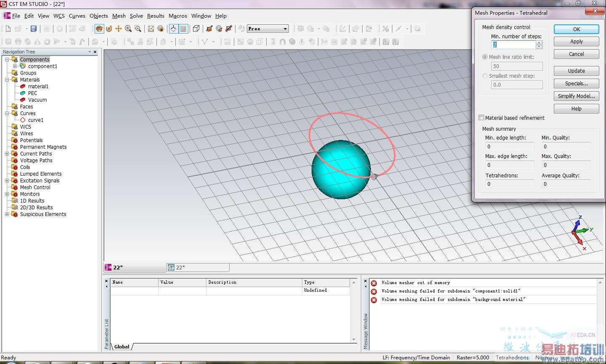The width and height of the screenshot is (606, 364).
Task: Select curve1 in the navigation tree
Action: click(36, 120)
